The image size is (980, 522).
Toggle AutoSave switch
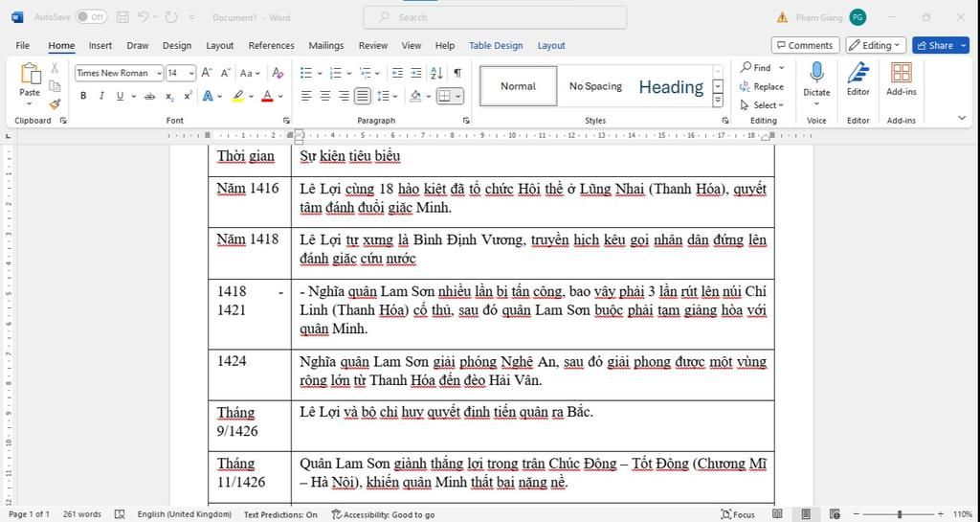tap(91, 17)
